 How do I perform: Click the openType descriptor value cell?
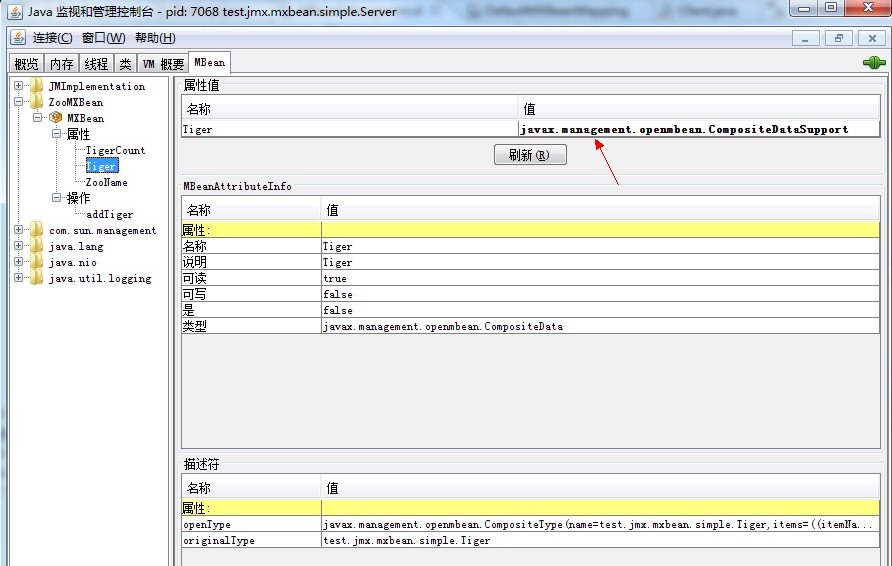(x=600, y=524)
